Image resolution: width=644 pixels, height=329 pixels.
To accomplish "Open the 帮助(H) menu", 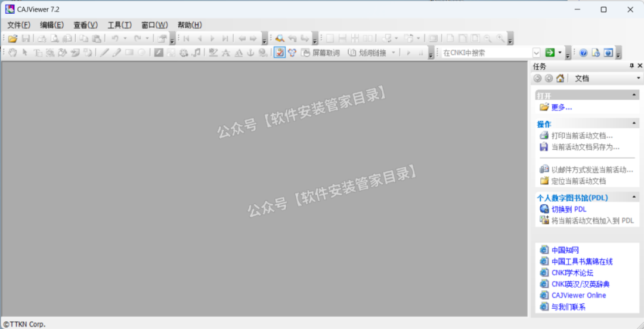I will click(190, 25).
